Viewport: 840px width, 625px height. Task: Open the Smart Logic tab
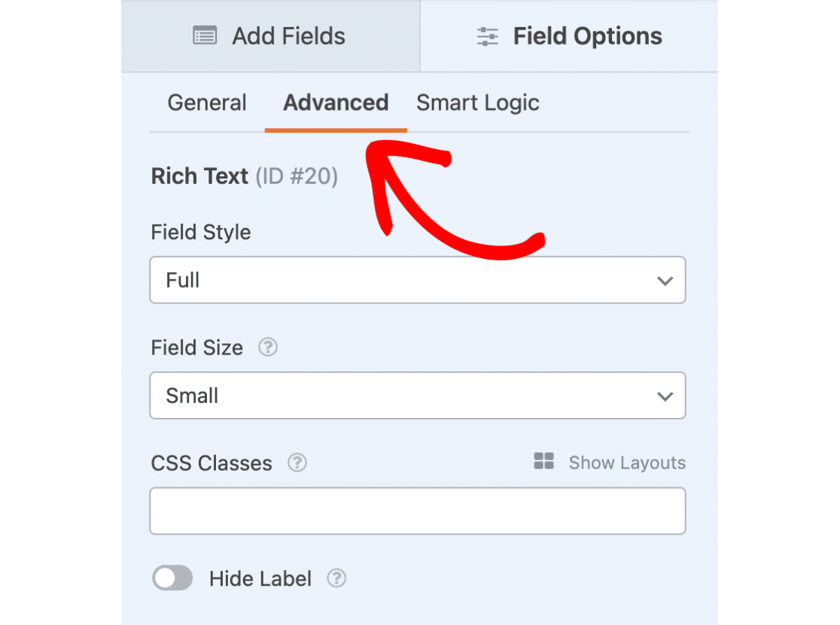point(478,103)
